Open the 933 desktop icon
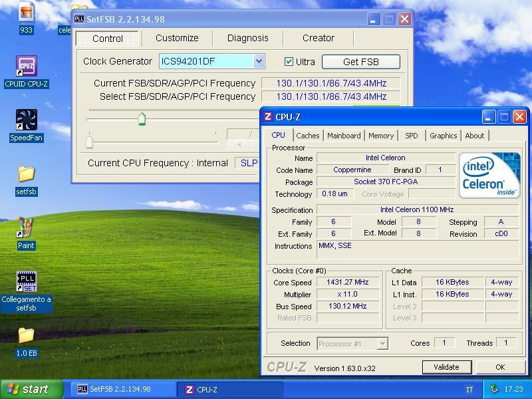 (x=26, y=17)
